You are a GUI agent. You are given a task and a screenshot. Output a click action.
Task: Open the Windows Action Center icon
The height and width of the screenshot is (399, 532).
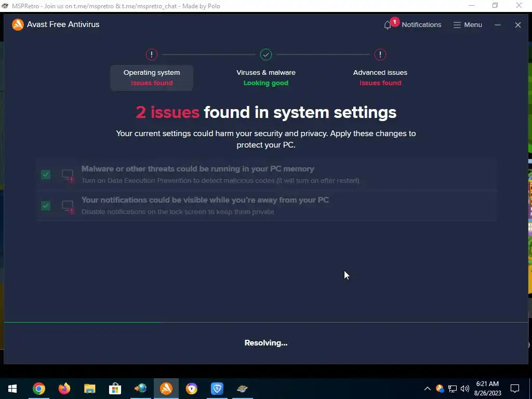click(x=515, y=389)
